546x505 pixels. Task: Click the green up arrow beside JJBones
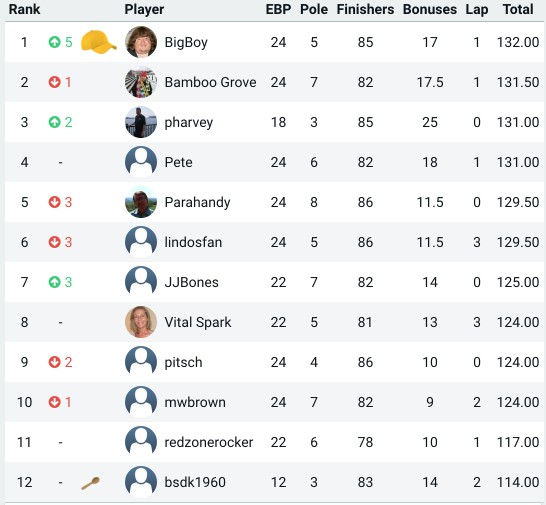pos(54,282)
